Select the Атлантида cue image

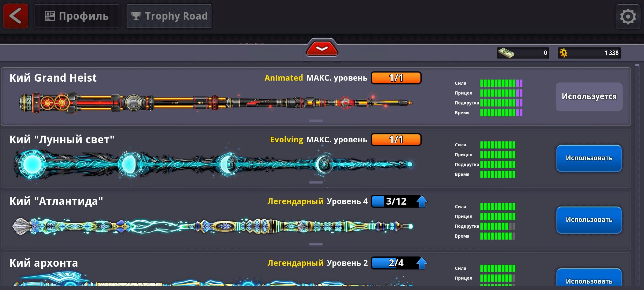(213, 226)
